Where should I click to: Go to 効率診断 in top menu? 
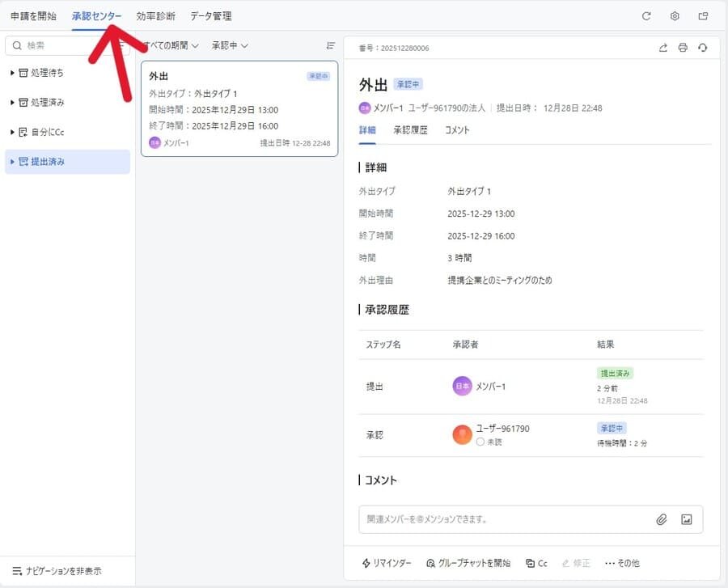pos(155,16)
